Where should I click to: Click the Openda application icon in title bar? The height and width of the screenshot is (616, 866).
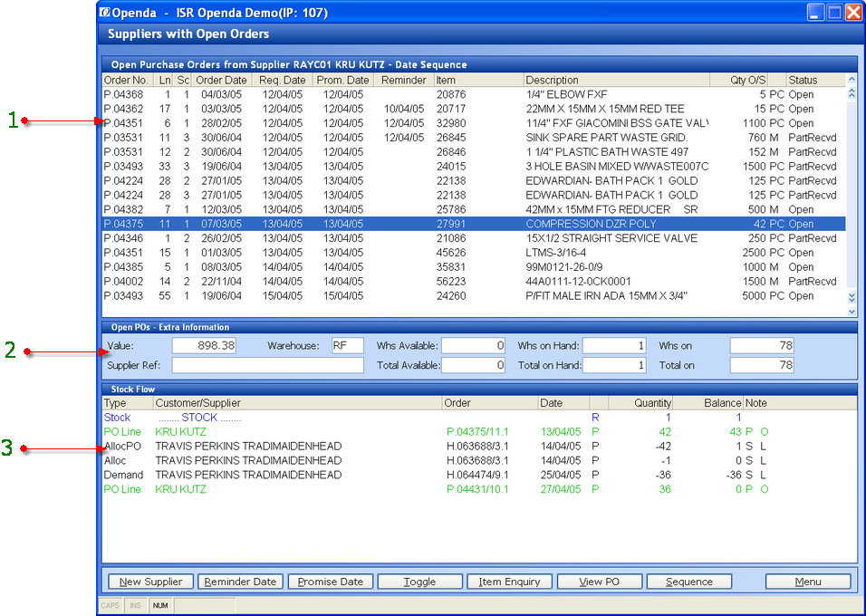[104, 12]
